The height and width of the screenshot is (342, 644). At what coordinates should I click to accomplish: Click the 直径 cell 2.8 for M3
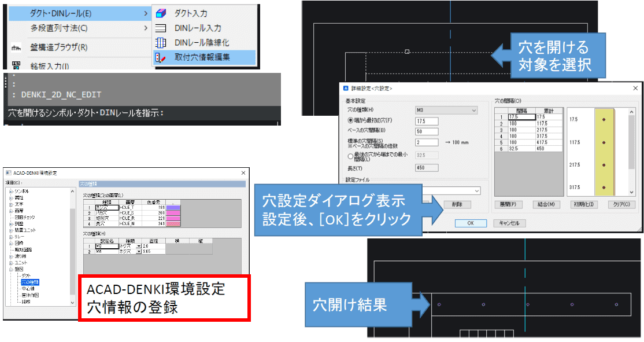(x=154, y=246)
